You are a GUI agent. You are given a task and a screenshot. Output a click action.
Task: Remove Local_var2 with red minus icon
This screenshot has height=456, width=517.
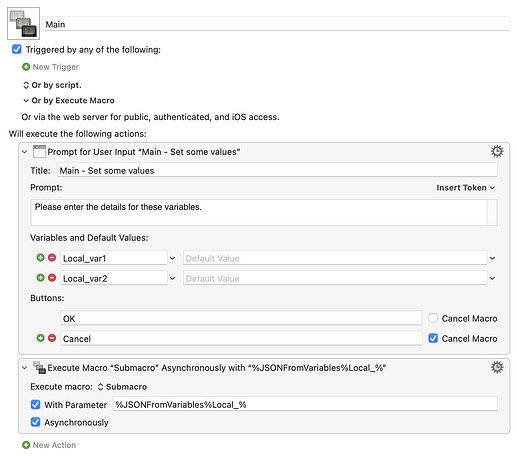point(52,278)
